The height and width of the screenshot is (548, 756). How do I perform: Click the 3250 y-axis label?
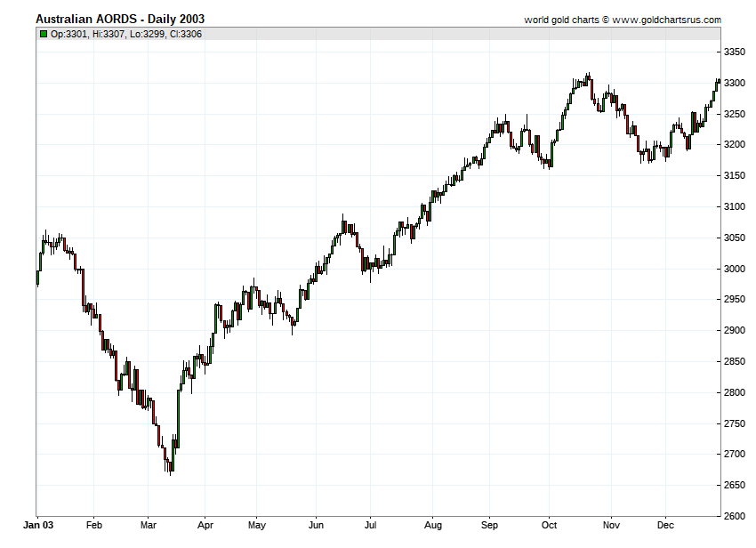tap(735, 114)
